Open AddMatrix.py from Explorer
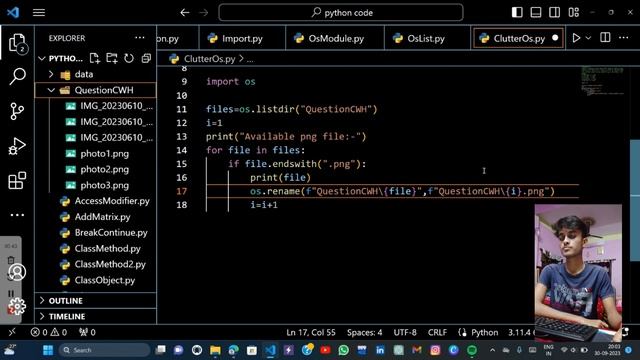 tap(102, 217)
